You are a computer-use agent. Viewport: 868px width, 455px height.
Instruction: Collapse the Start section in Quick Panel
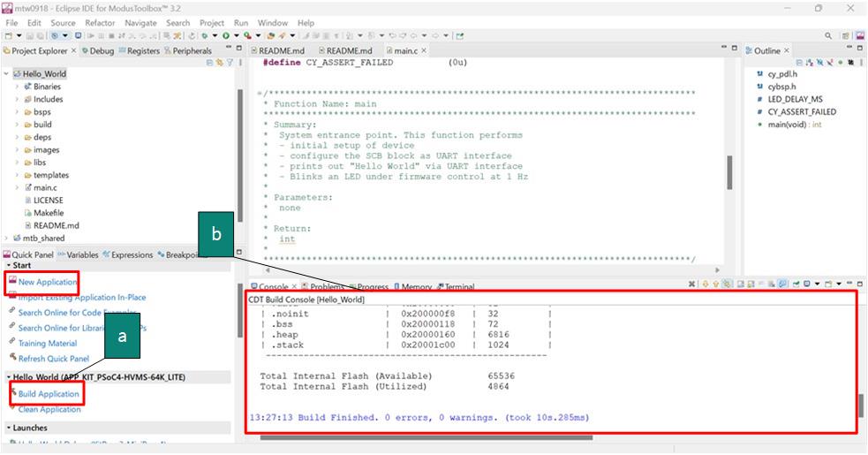[8, 265]
